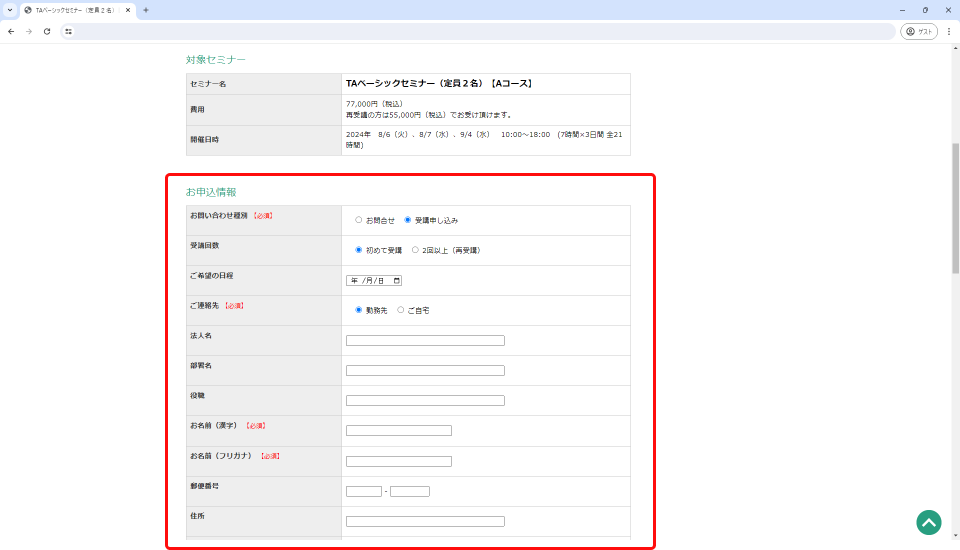Click seminar name TAベーシックセミナー（定員２名）【Aコース】

click(439, 83)
